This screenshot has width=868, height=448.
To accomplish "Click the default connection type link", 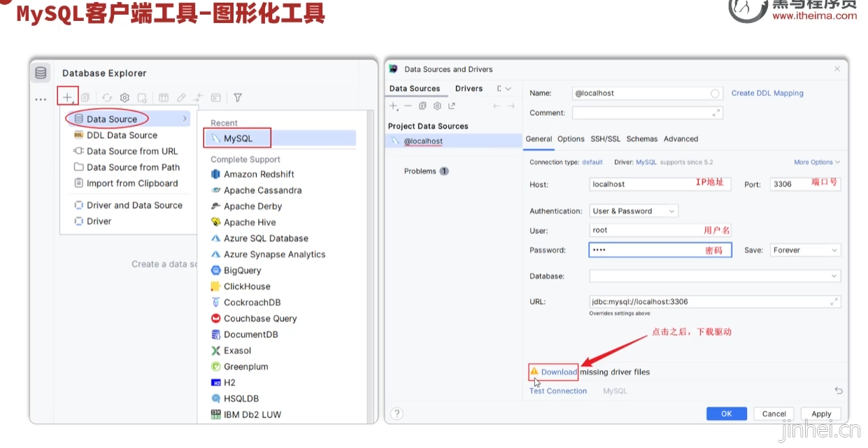I will pos(592,162).
